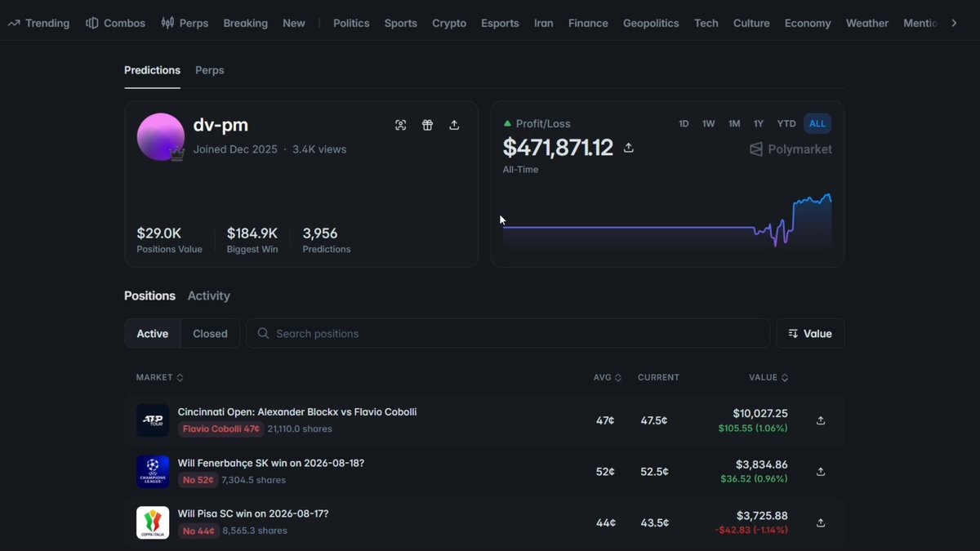
Task: Click the gift icon on the profile card
Action: (x=427, y=125)
